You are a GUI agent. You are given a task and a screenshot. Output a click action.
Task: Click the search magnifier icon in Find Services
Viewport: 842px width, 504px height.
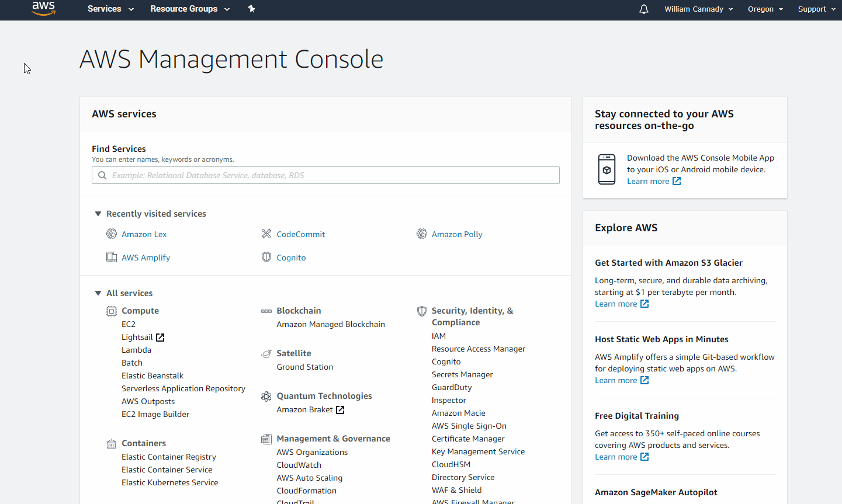(102, 175)
